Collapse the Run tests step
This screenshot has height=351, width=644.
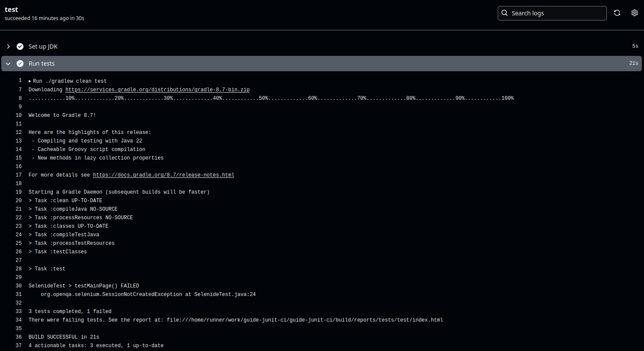pos(8,64)
